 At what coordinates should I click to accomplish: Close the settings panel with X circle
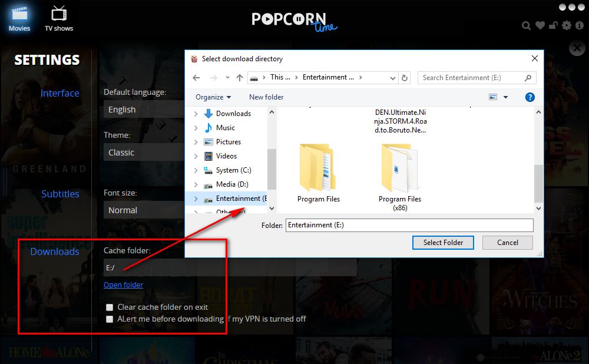[x=577, y=48]
